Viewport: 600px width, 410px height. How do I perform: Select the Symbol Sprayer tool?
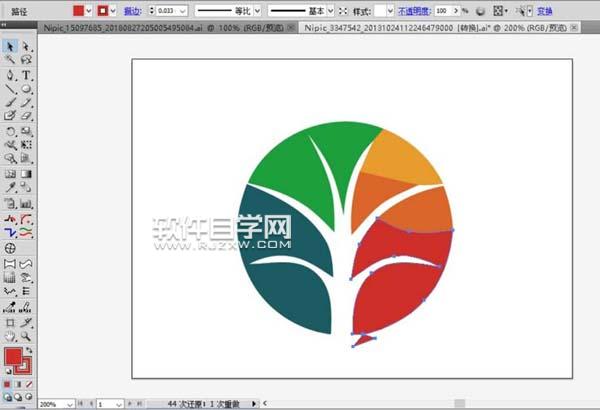click(10, 203)
